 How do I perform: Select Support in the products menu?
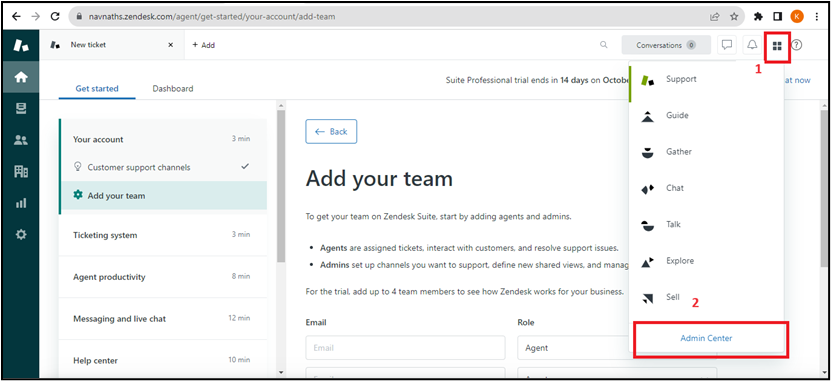705,79
